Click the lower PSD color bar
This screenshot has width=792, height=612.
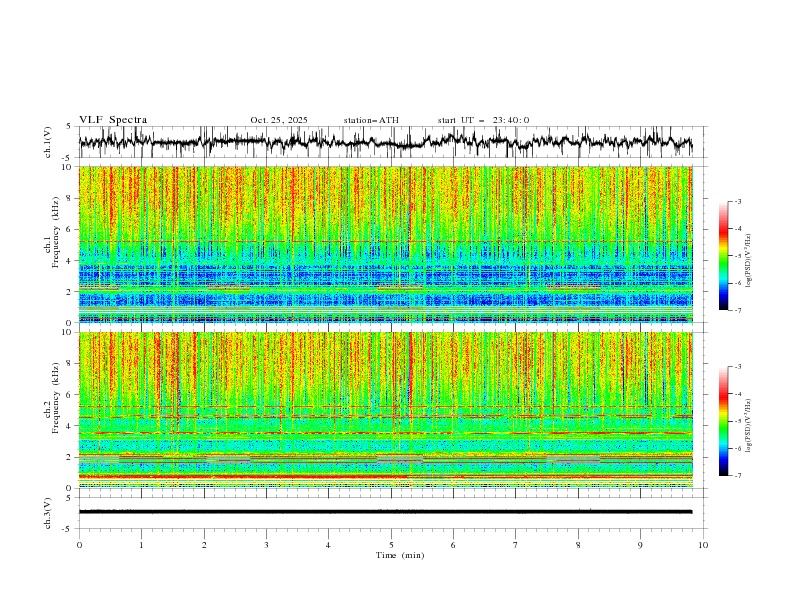click(723, 421)
